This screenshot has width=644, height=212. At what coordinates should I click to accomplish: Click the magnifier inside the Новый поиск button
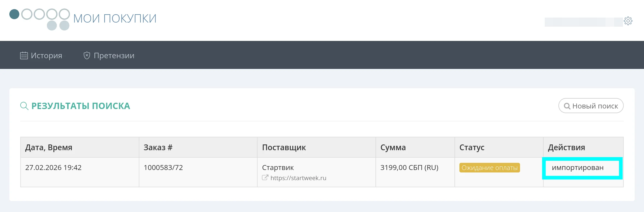click(x=567, y=106)
